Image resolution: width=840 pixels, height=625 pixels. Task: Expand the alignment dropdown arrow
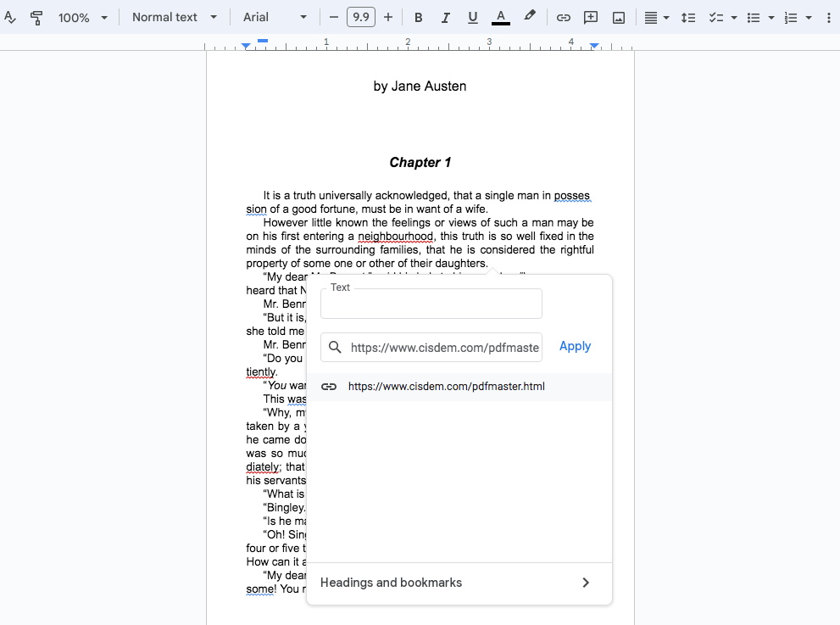point(666,18)
